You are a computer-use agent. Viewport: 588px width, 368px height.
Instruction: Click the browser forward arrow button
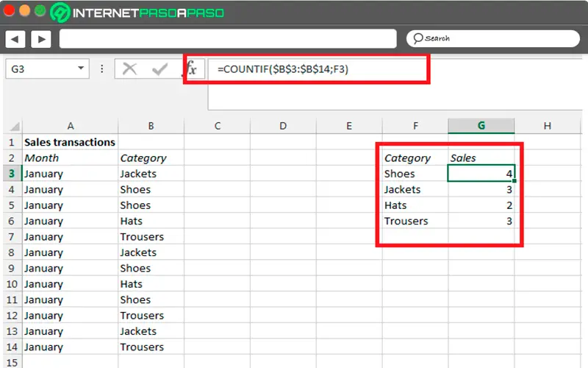coord(41,39)
